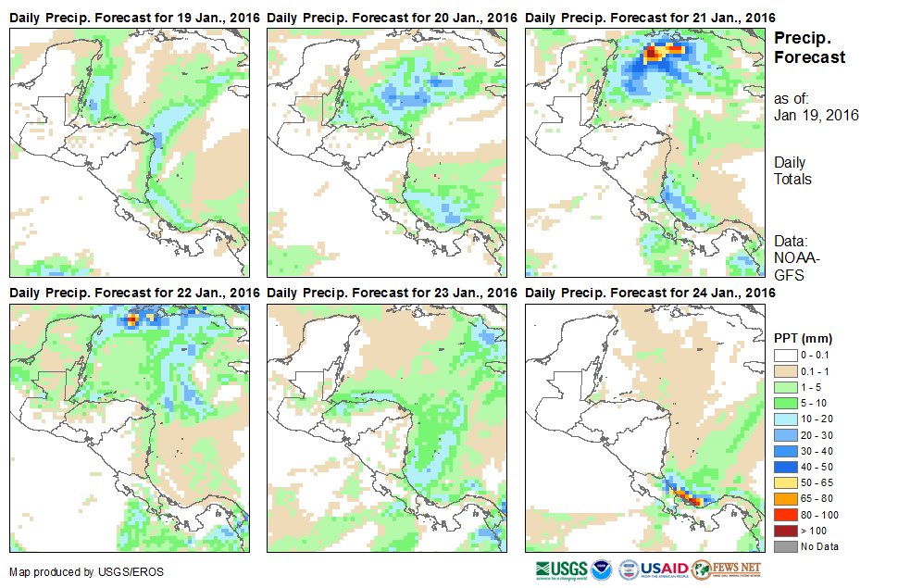This screenshot has width=898, height=588.
Task: Click the 10 - 20 mm light blue swatch
Action: pyautogui.click(x=786, y=419)
